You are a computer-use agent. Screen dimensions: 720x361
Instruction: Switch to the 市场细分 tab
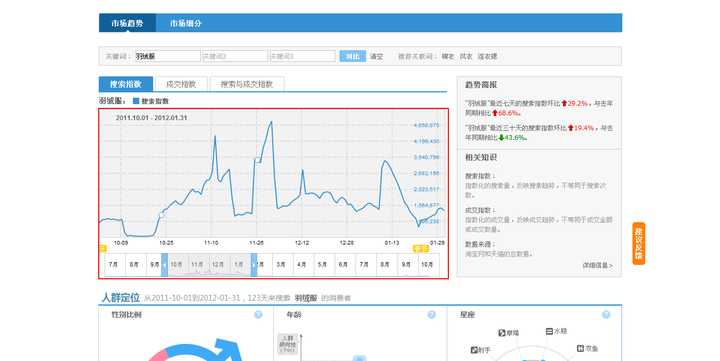185,23
